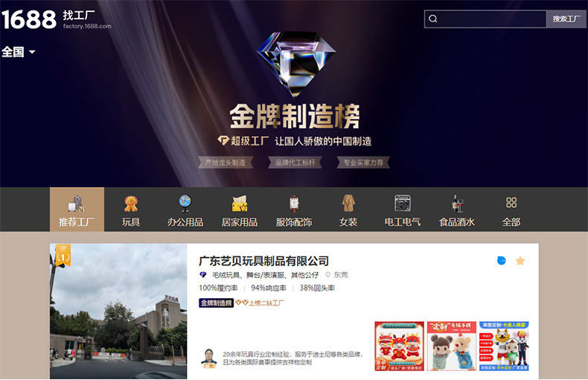Click the 搜索工厂 button

click(x=566, y=19)
